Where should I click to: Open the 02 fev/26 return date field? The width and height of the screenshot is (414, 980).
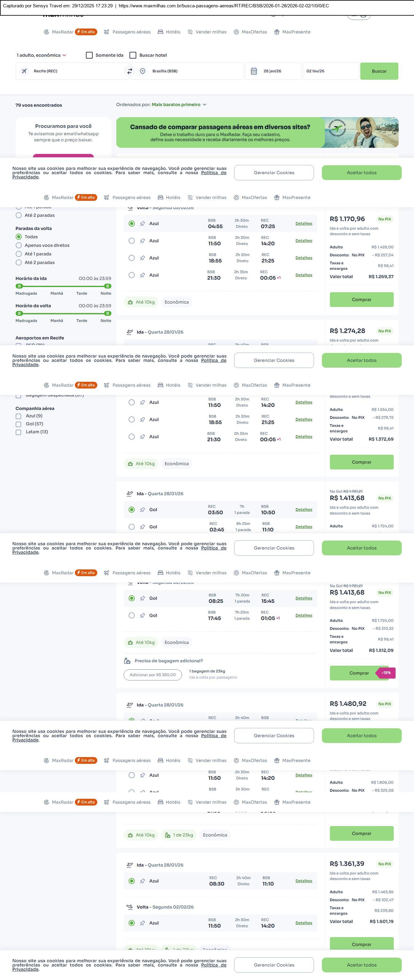[330, 71]
